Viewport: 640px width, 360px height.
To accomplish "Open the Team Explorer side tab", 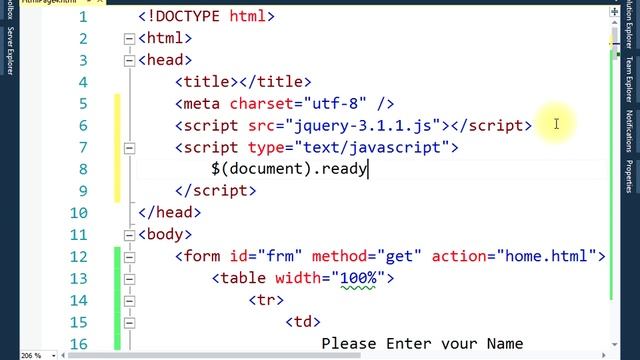I will point(629,79).
